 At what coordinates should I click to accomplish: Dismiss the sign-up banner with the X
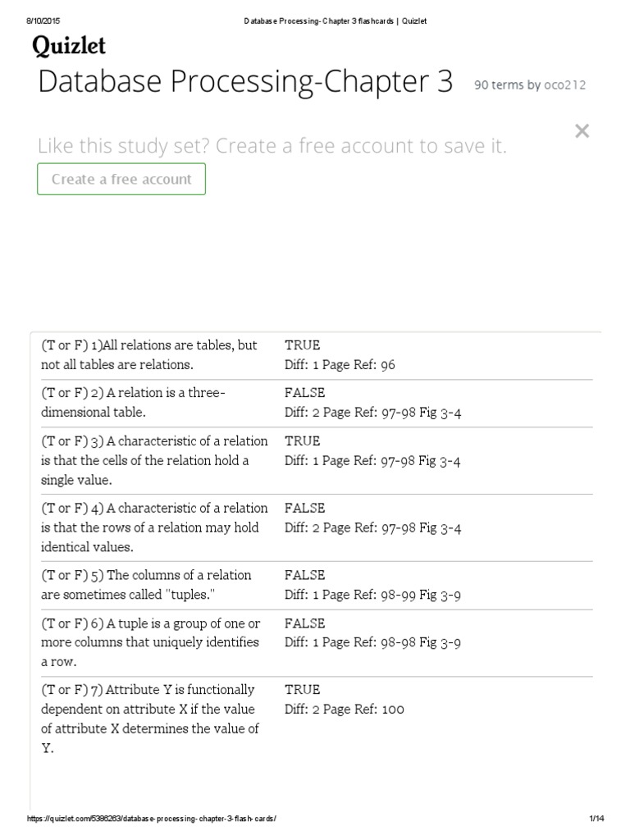pyautogui.click(x=582, y=130)
